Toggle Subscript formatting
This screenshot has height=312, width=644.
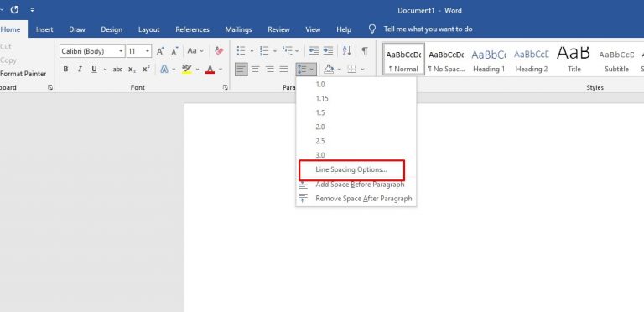coord(132,70)
